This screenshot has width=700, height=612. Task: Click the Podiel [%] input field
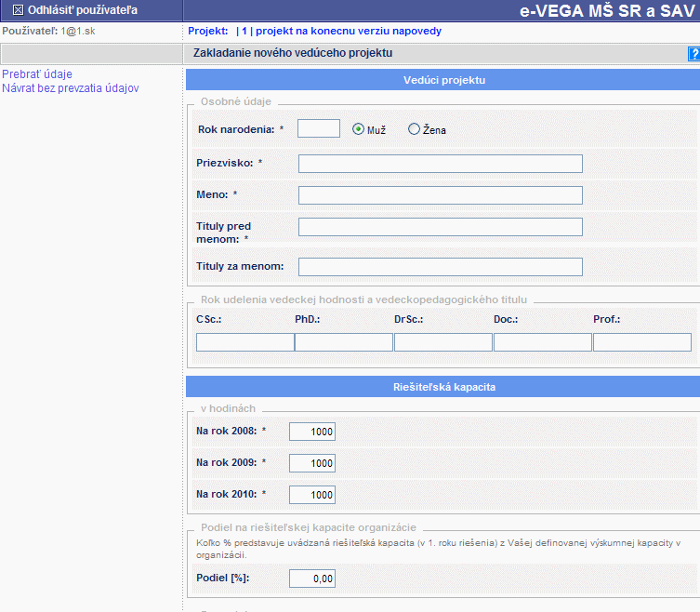(311, 579)
